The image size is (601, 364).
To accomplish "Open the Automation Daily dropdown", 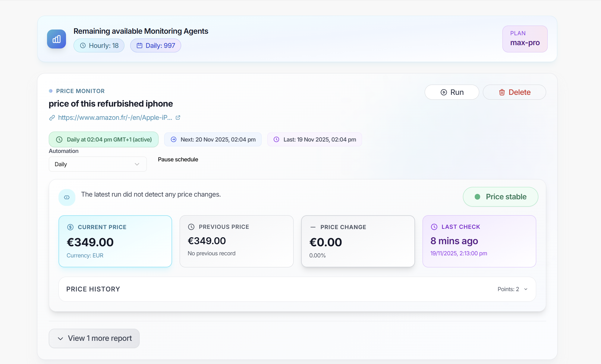I will tap(98, 164).
